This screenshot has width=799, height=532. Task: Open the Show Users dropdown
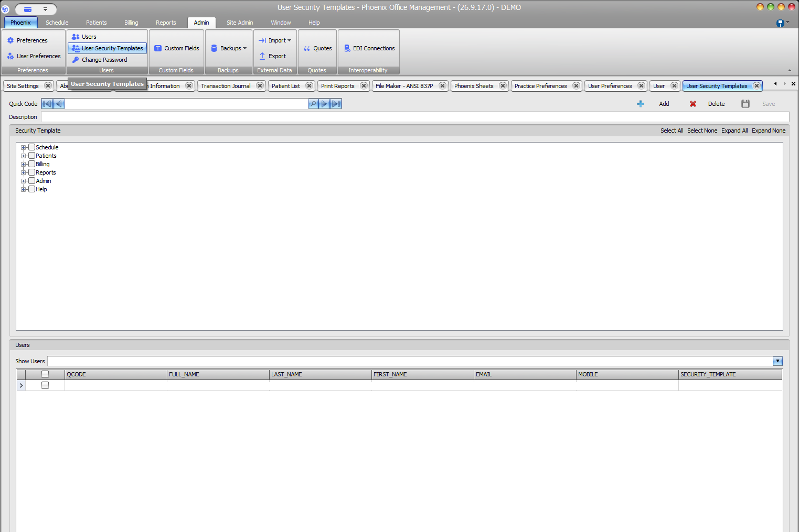[x=777, y=361]
